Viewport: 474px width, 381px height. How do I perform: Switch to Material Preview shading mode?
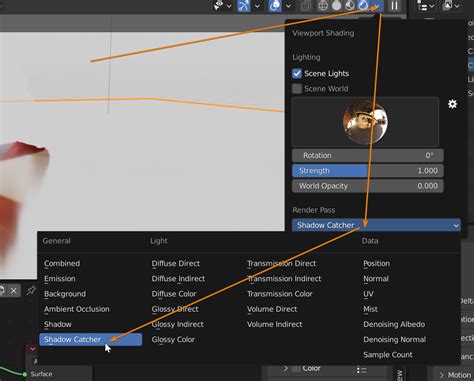pos(350,6)
